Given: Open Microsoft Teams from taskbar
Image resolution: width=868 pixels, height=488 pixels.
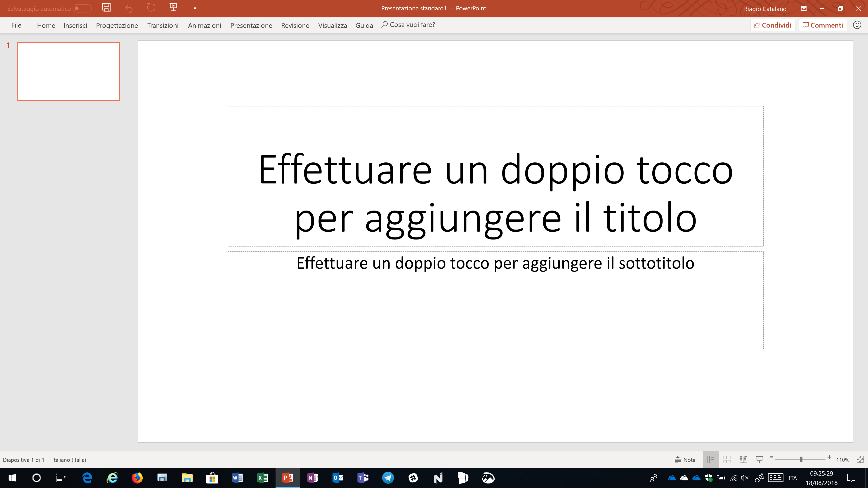Looking at the screenshot, I should pyautogui.click(x=363, y=478).
